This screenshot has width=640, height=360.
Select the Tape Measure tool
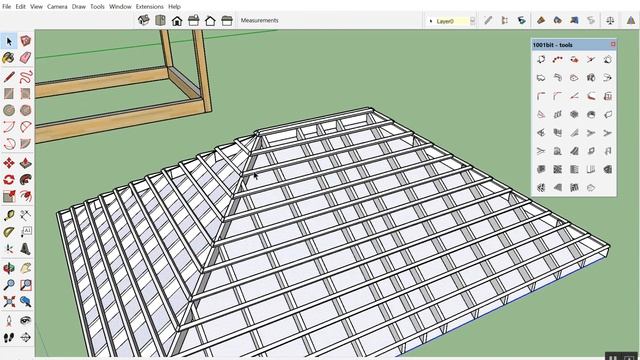9,215
